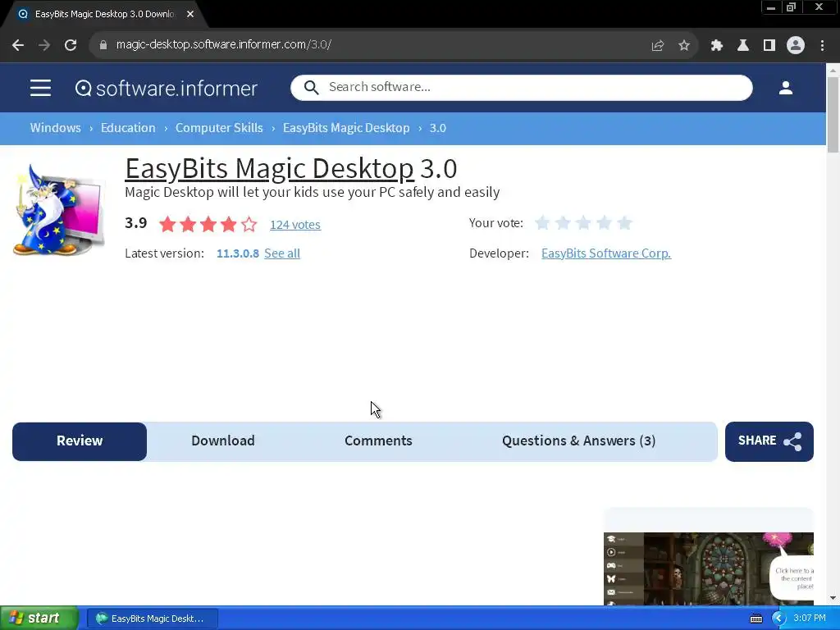The width and height of the screenshot is (840, 630).
Task: Rate two stars in Your vote
Action: pyautogui.click(x=563, y=223)
